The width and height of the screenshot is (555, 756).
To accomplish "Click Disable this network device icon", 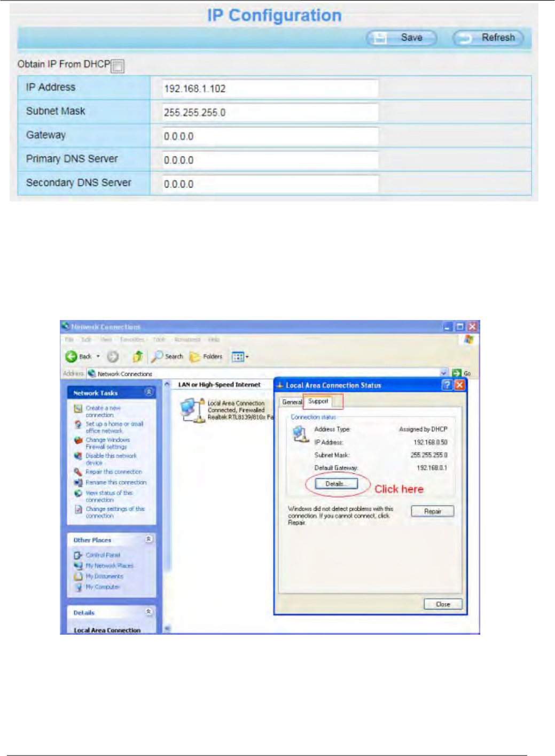I will click(78, 456).
